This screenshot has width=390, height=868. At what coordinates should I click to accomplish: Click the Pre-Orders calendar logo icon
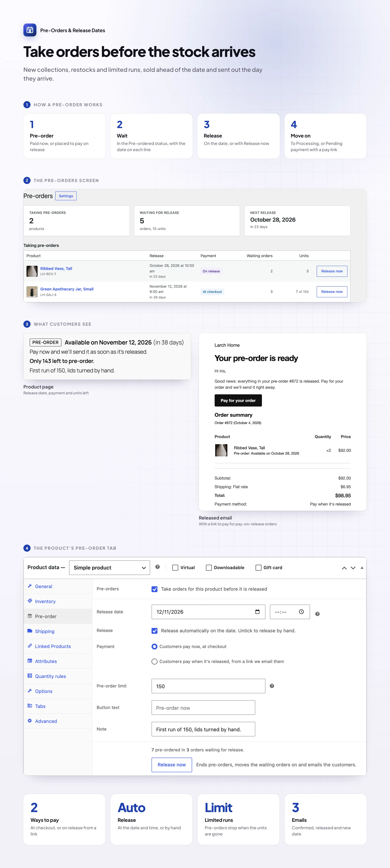pyautogui.click(x=30, y=30)
